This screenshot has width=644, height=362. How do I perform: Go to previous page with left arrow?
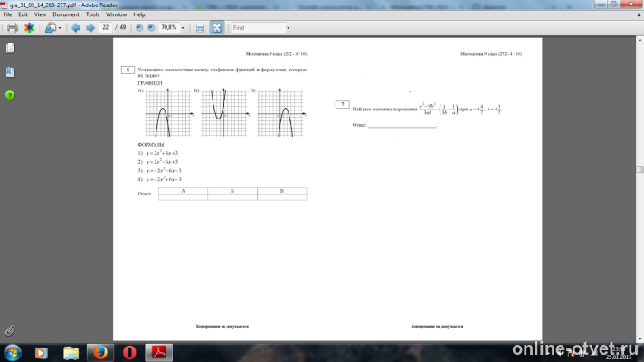point(75,28)
